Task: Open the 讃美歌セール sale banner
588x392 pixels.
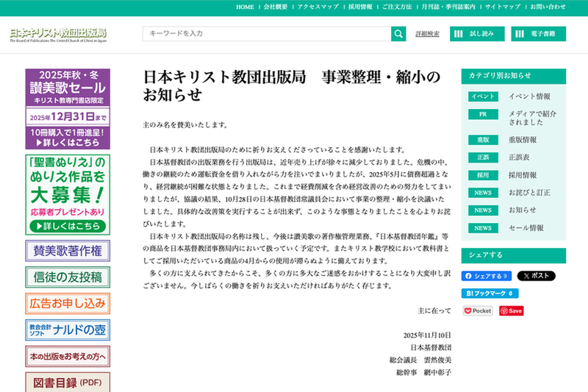Action: [67, 108]
